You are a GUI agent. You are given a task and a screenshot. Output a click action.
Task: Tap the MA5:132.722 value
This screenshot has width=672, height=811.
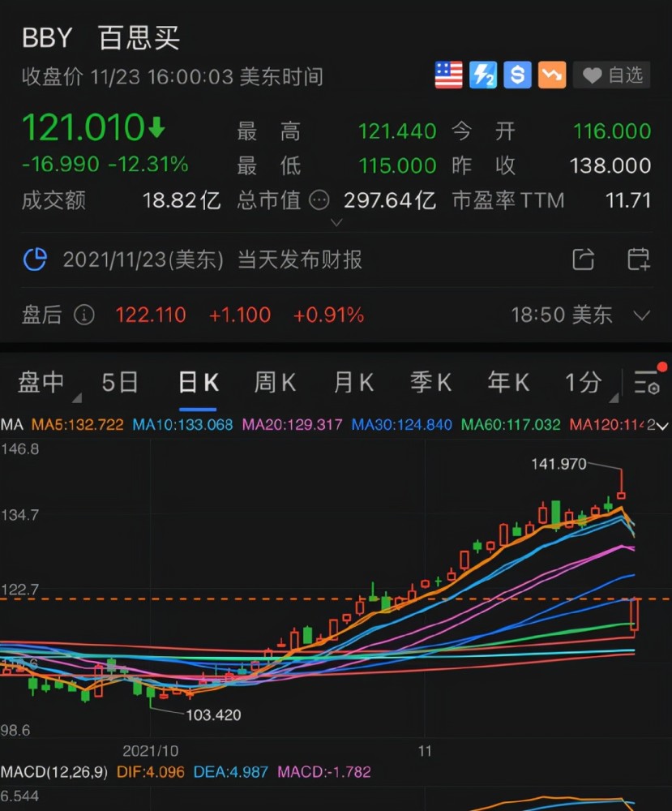point(78,425)
